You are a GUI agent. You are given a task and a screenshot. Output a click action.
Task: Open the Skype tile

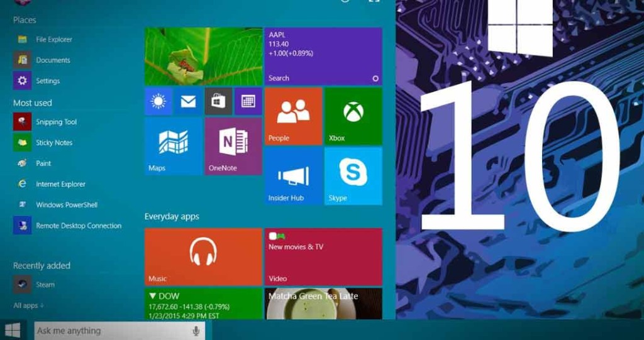coord(353,176)
